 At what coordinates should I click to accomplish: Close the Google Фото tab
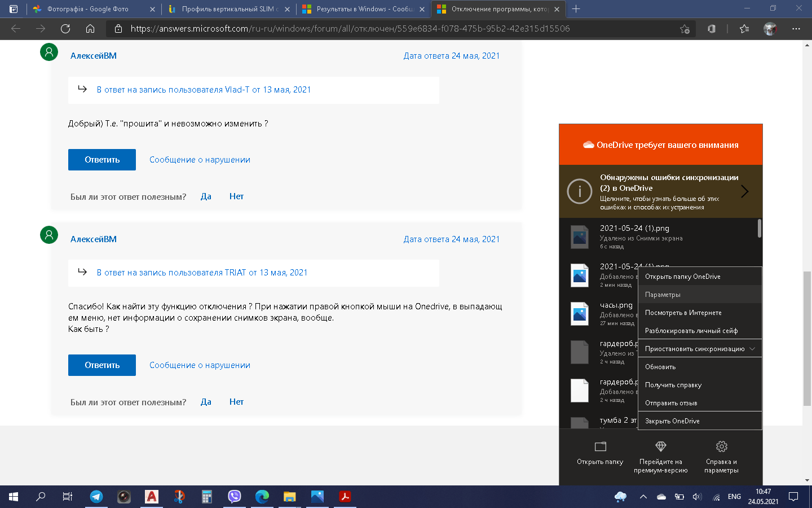[x=152, y=9]
